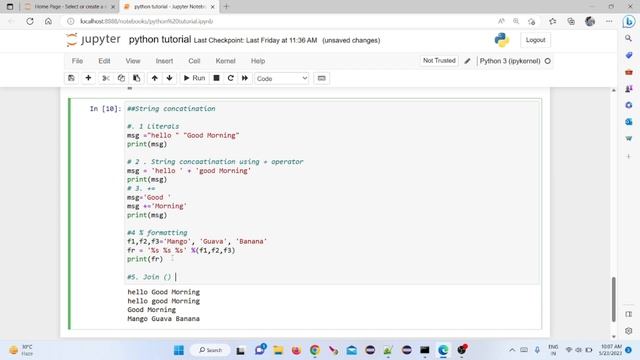The height and width of the screenshot is (360, 640).
Task: Click the Logout button
Action: tap(535, 40)
